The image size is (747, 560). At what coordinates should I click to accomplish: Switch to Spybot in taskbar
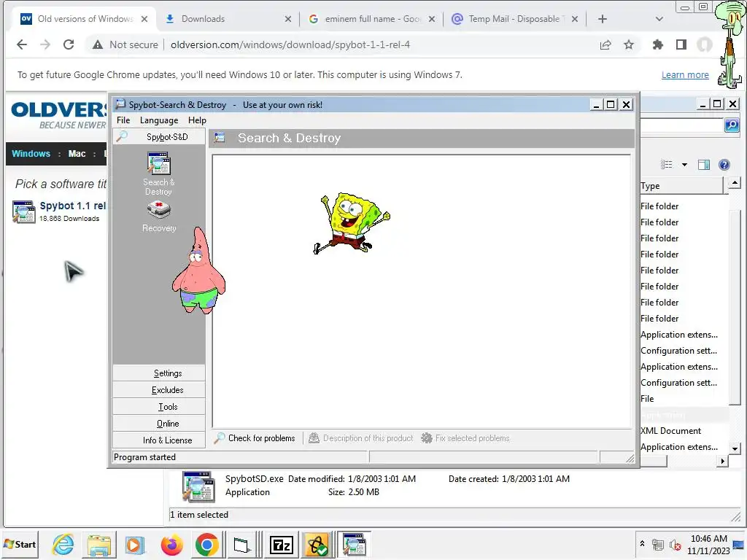(354, 544)
